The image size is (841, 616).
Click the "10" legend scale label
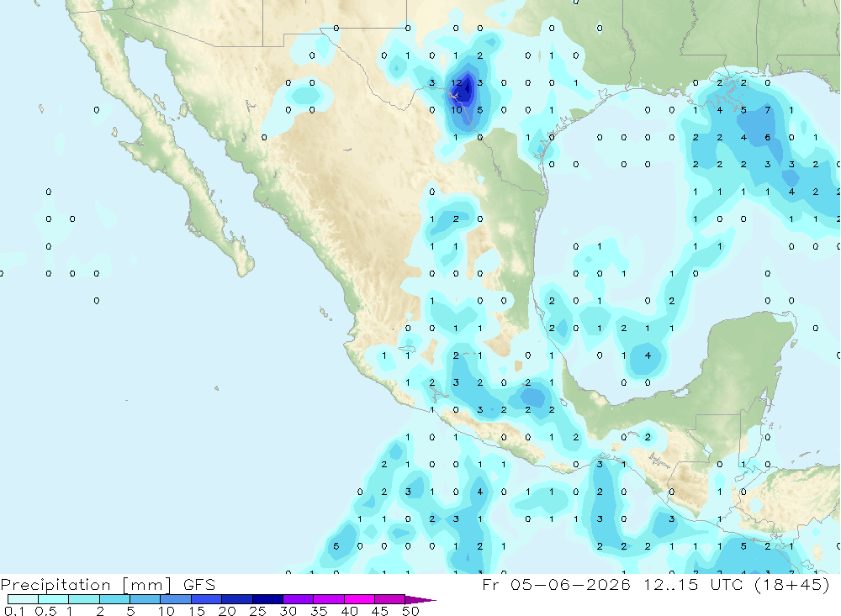click(167, 611)
